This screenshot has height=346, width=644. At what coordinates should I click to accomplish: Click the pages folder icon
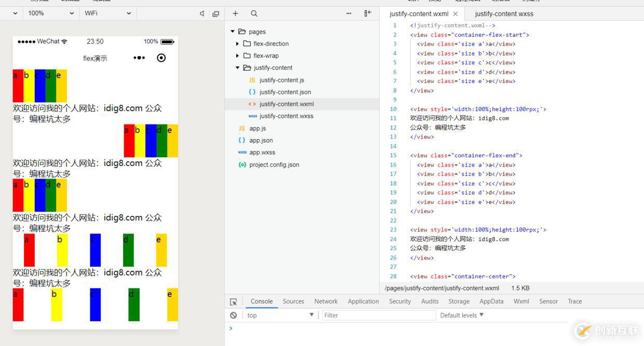pyautogui.click(x=242, y=32)
